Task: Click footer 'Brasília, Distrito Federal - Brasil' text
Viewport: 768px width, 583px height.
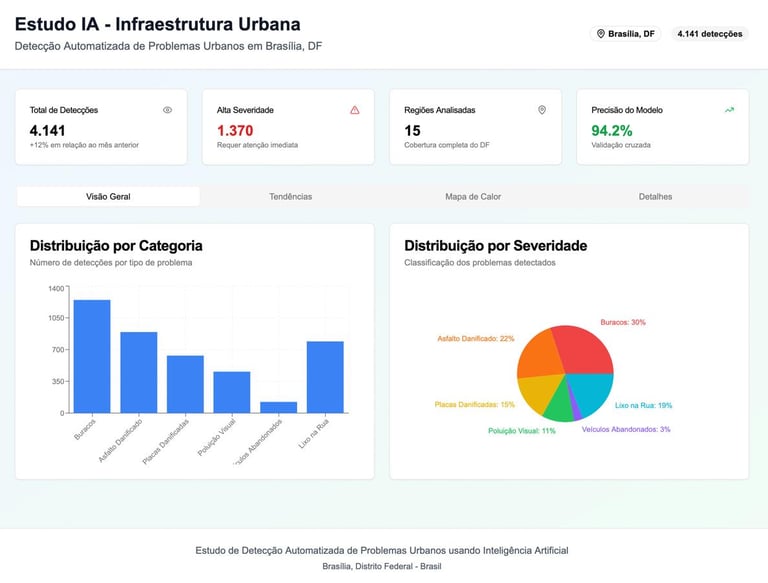Action: 382,566
